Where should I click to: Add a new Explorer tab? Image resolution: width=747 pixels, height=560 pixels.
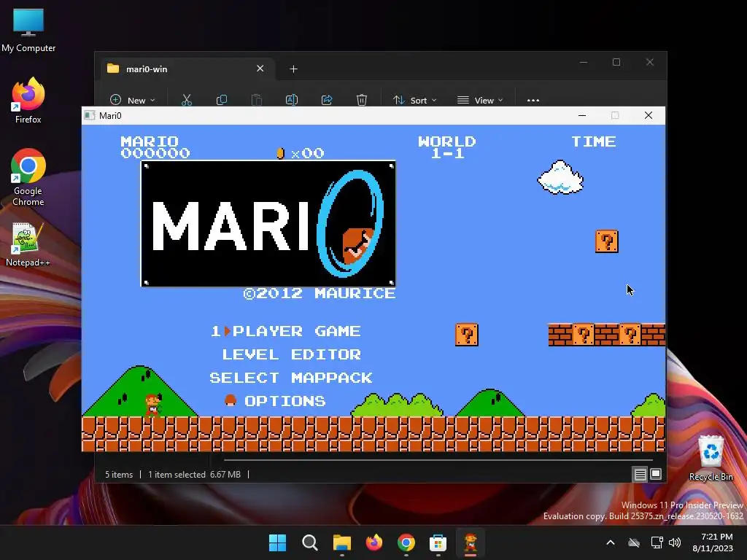(x=293, y=69)
